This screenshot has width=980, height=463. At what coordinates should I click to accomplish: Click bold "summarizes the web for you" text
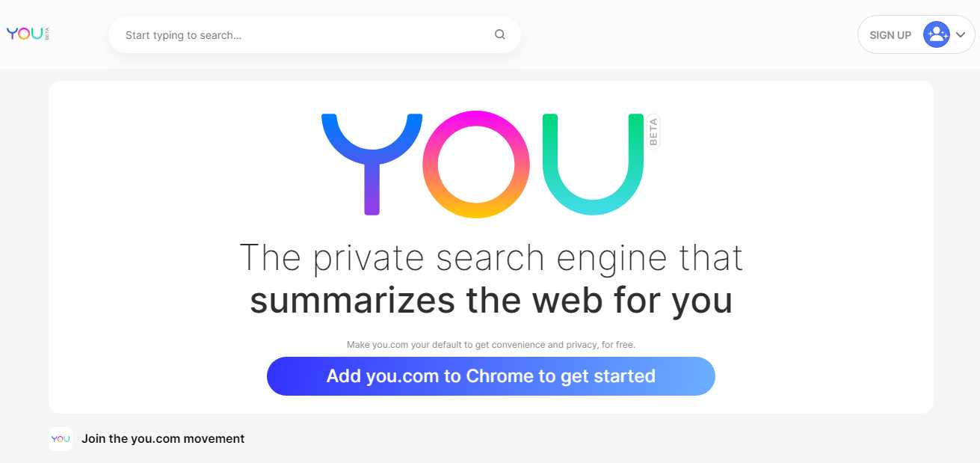(490, 301)
